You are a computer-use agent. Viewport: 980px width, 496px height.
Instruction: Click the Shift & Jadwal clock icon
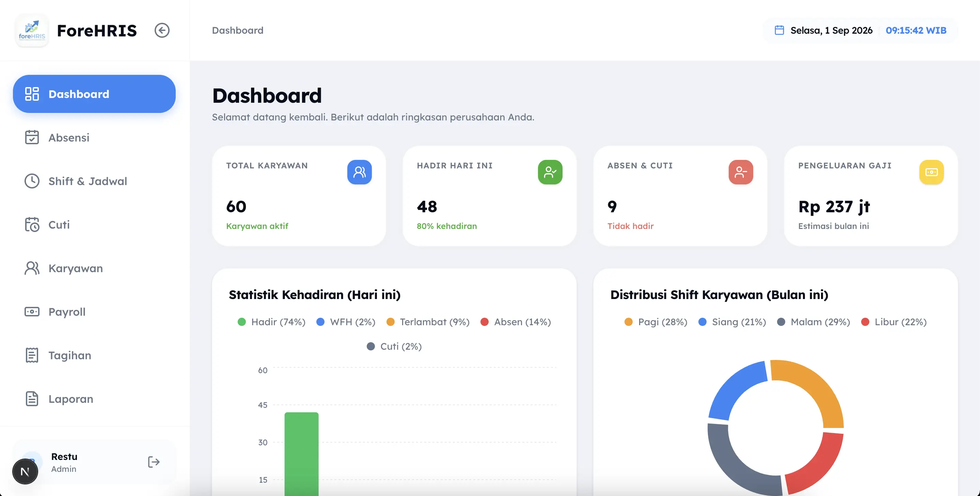[x=32, y=181]
